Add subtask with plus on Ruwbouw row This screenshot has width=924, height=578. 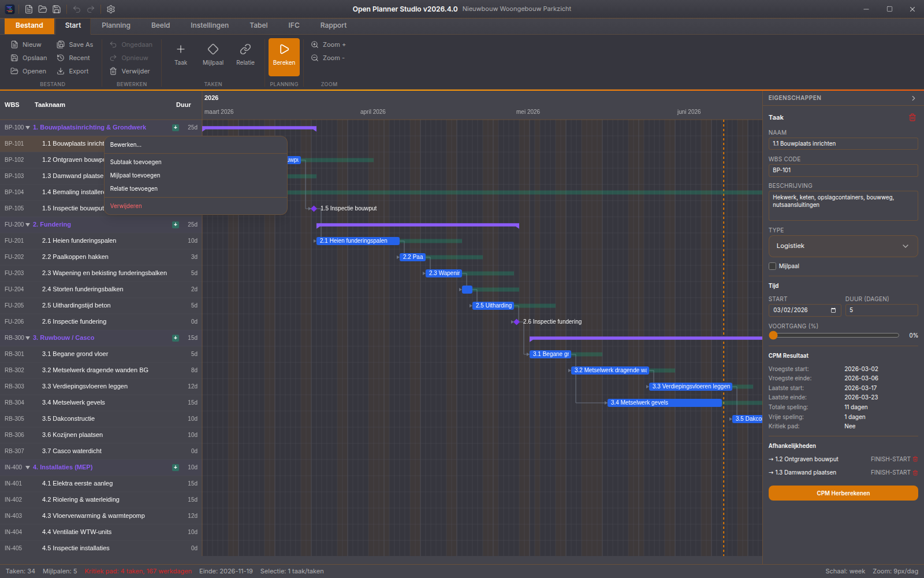176,338
